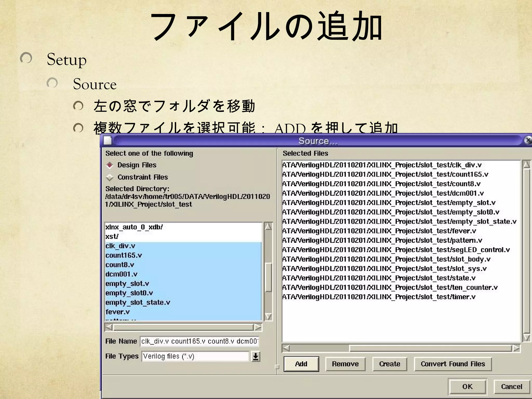Select dcm001.v in directory list

coord(183,274)
